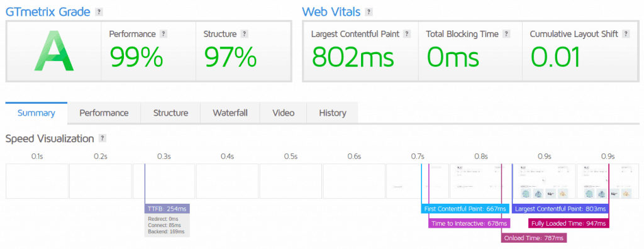Go to the Waterfall tab
644x249 pixels.
230,113
